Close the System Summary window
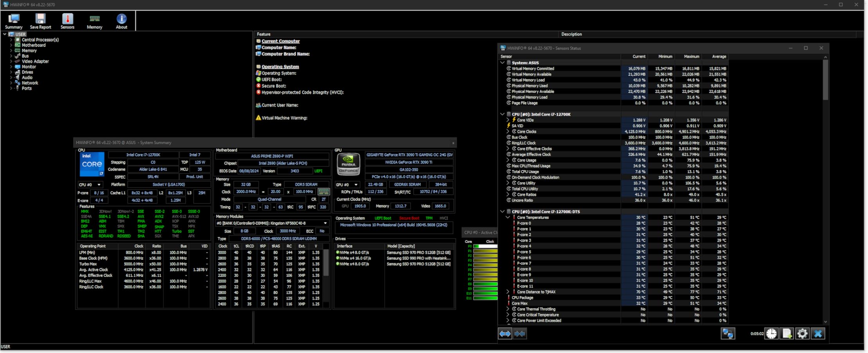The width and height of the screenshot is (868, 353). tap(453, 143)
